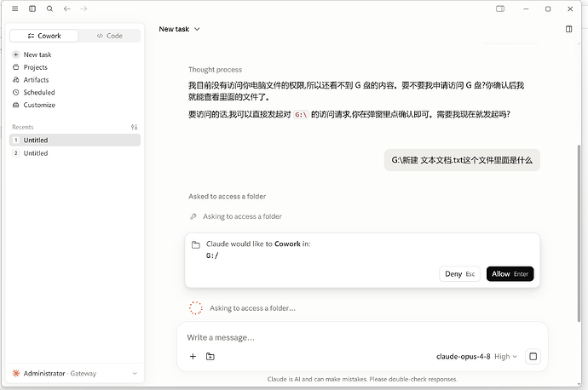This screenshot has height=390, width=588.
Task: Focus the Write a message field
Action: (x=362, y=337)
